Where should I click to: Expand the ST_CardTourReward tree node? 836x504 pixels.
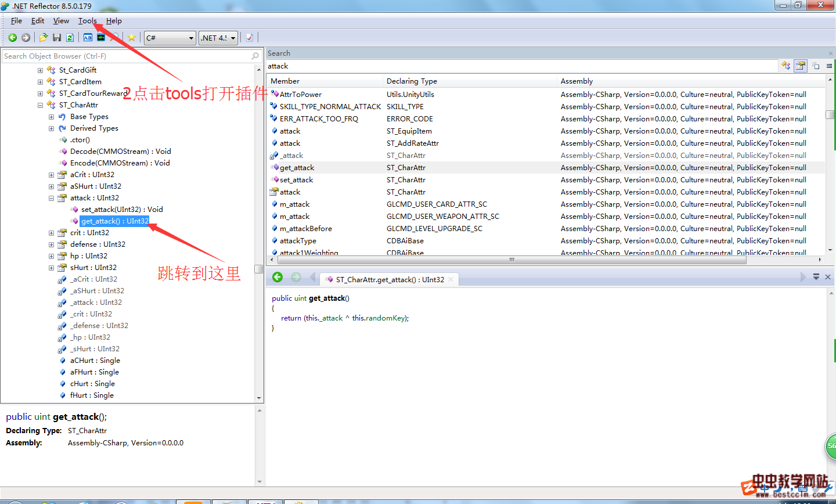click(40, 93)
